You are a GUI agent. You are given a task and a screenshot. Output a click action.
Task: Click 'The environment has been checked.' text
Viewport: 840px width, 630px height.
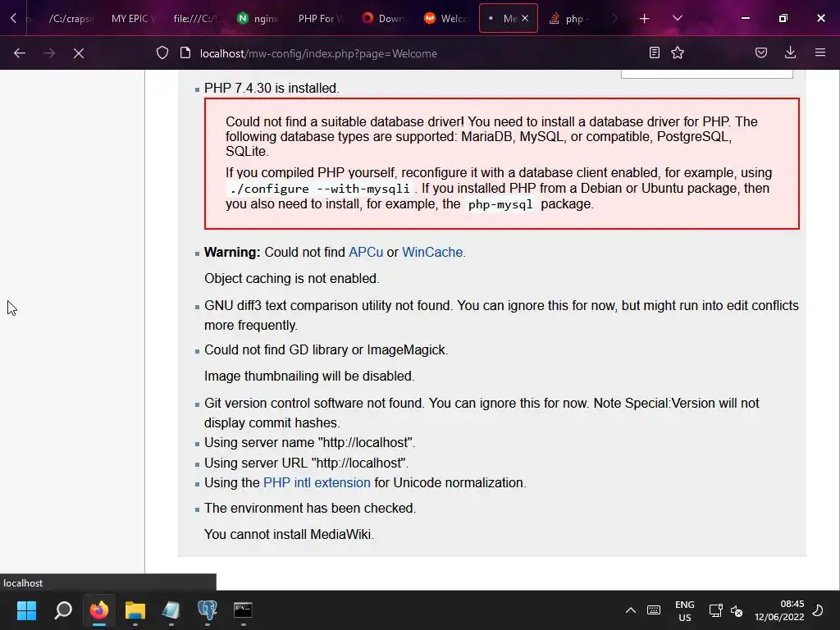point(310,509)
